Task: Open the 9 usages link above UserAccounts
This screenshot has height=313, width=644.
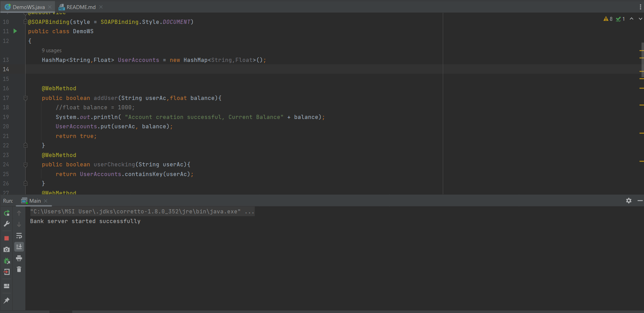Action: (x=51, y=50)
